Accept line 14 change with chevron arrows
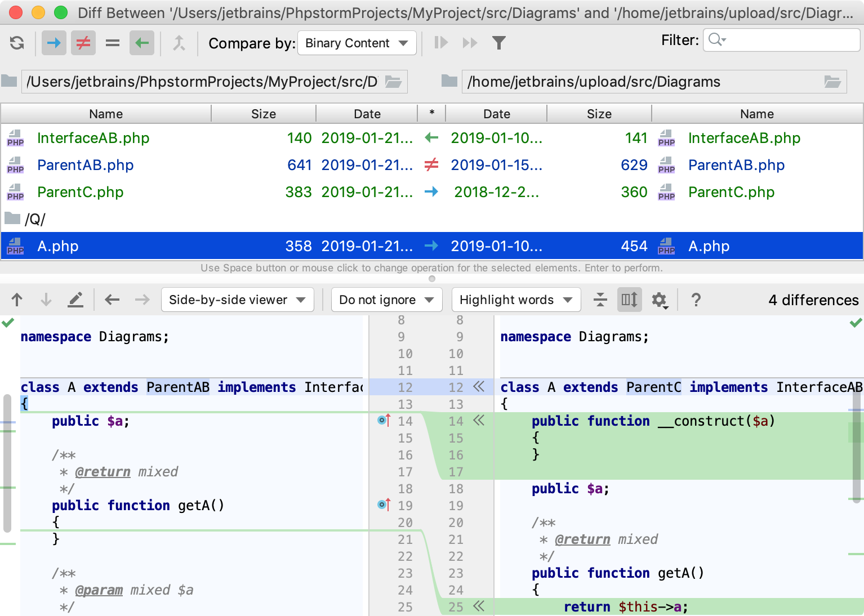The image size is (864, 616). pyautogui.click(x=479, y=421)
